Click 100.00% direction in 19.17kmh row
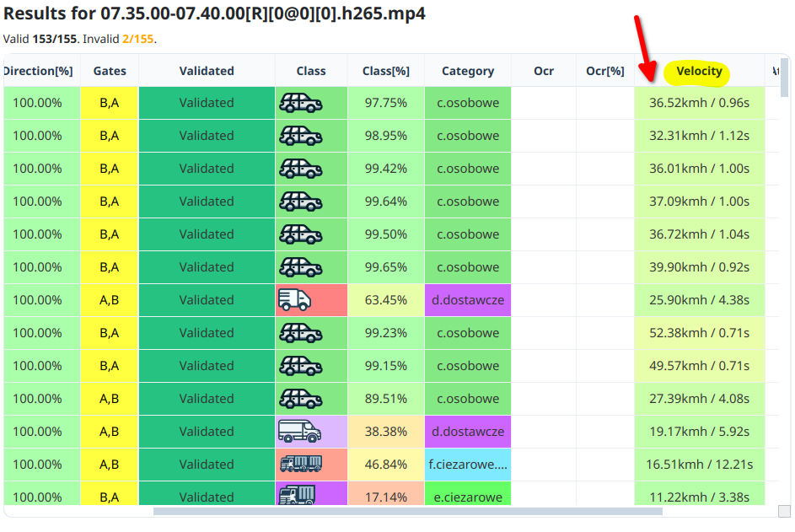795x532 pixels. click(41, 432)
